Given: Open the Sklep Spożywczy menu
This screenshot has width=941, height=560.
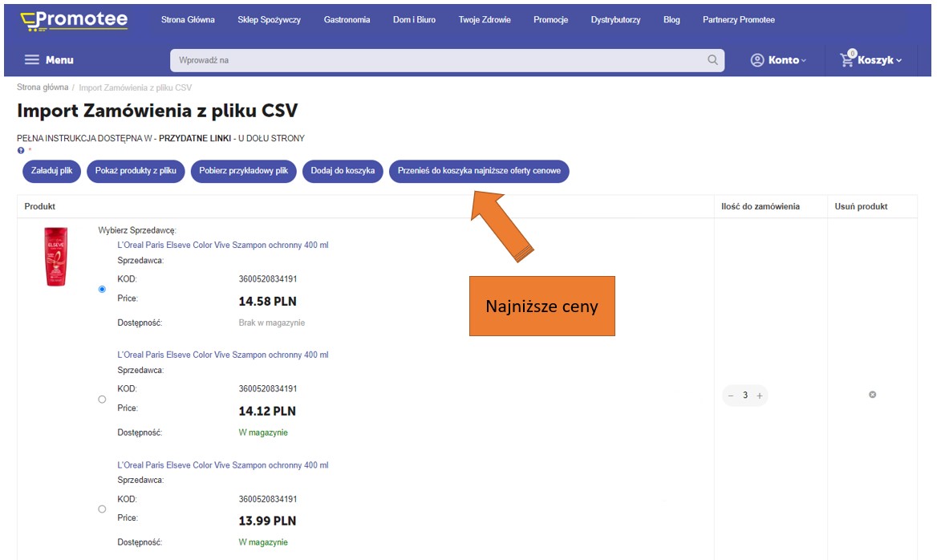Looking at the screenshot, I should click(269, 20).
